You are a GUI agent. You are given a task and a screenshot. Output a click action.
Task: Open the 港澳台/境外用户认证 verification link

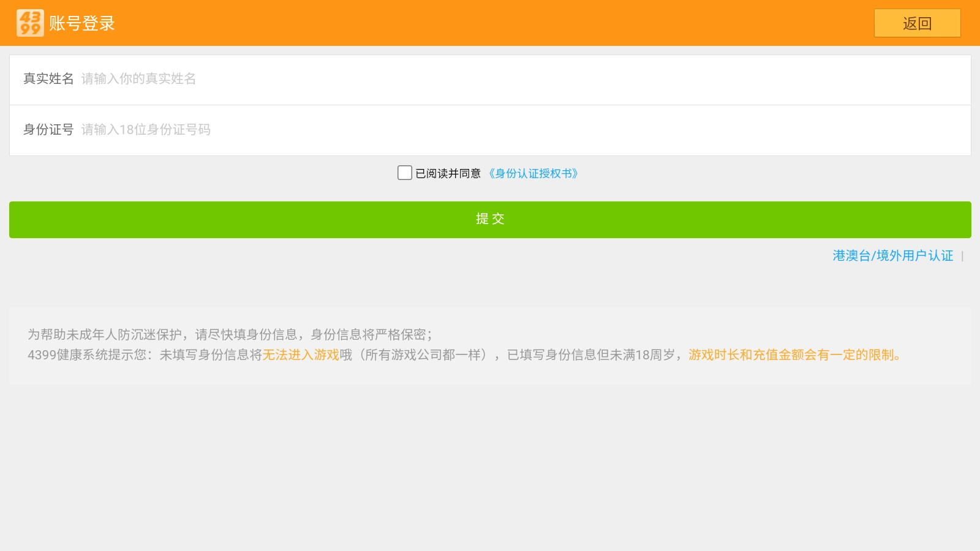pos(892,255)
